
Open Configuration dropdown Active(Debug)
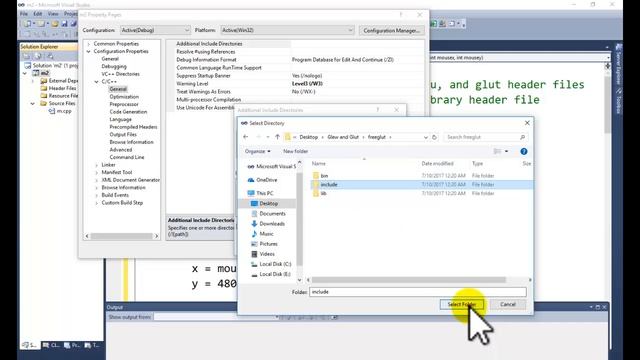(155, 30)
